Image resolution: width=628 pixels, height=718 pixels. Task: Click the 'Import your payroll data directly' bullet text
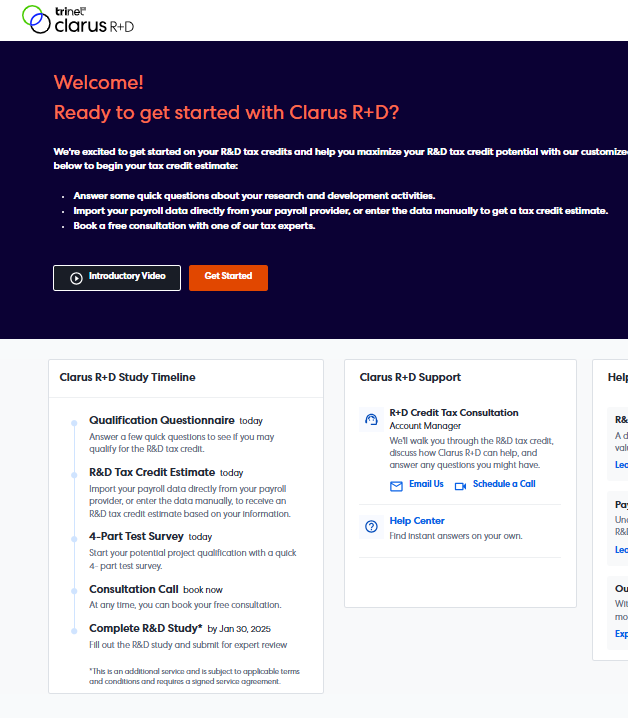pyautogui.click(x=341, y=211)
